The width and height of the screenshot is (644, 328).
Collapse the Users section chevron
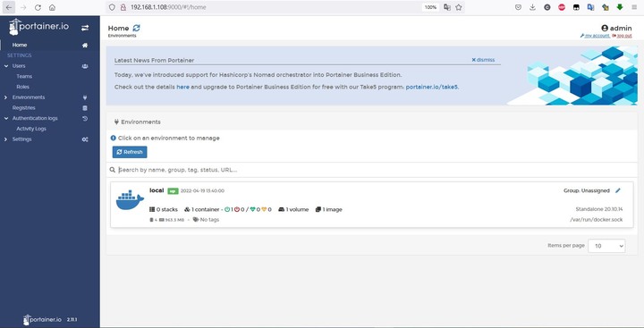click(x=6, y=66)
